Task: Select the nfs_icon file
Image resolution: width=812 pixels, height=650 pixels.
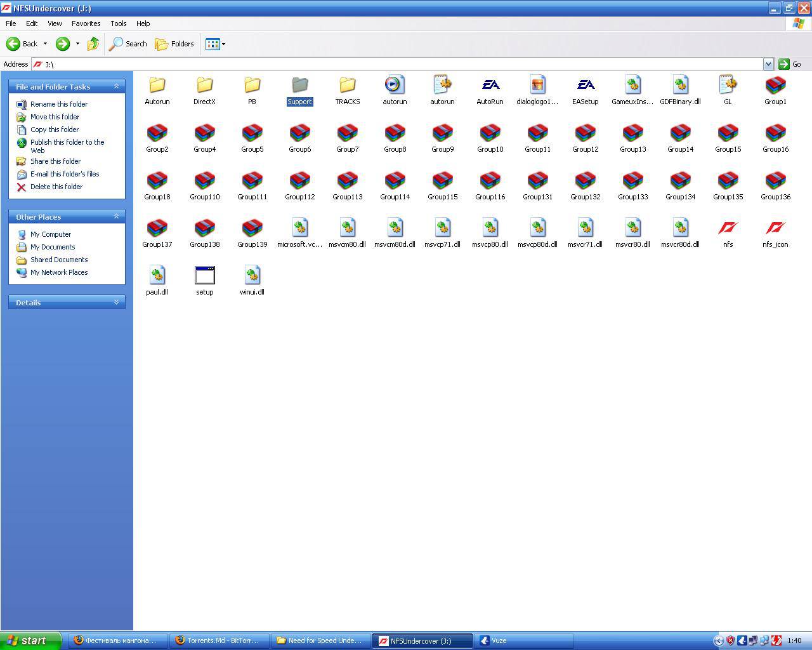Action: tap(775, 234)
